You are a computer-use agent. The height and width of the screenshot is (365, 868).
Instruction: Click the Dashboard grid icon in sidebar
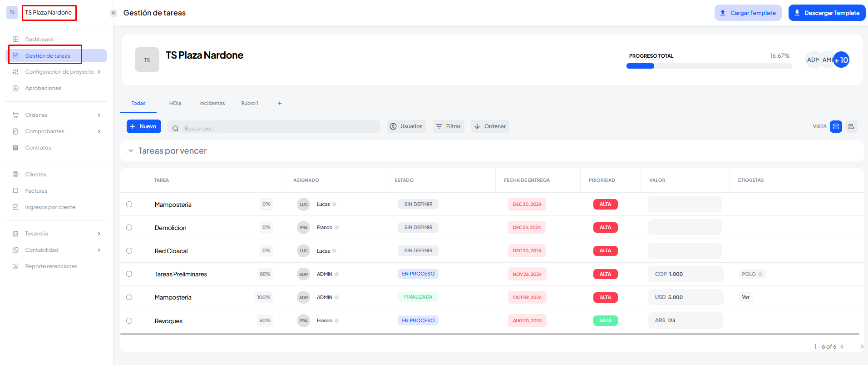click(15, 40)
